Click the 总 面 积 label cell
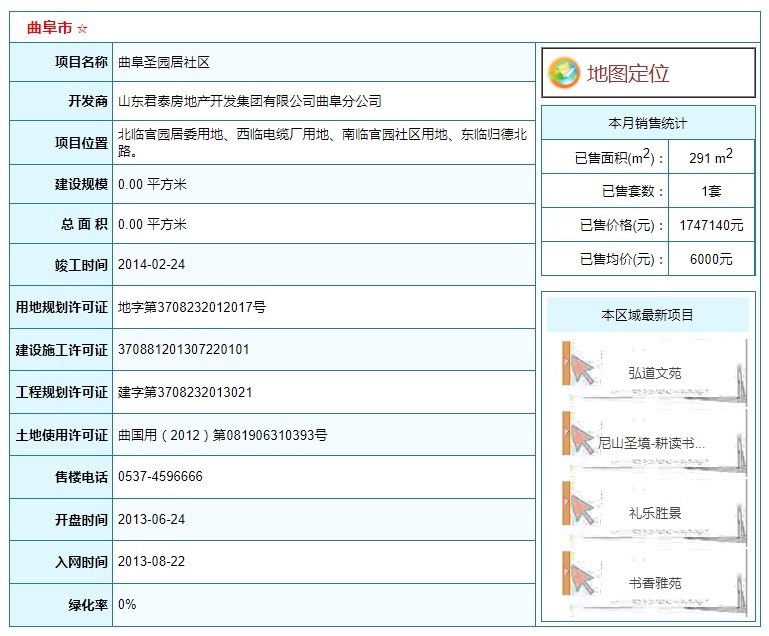The image size is (769, 636). (x=61, y=224)
